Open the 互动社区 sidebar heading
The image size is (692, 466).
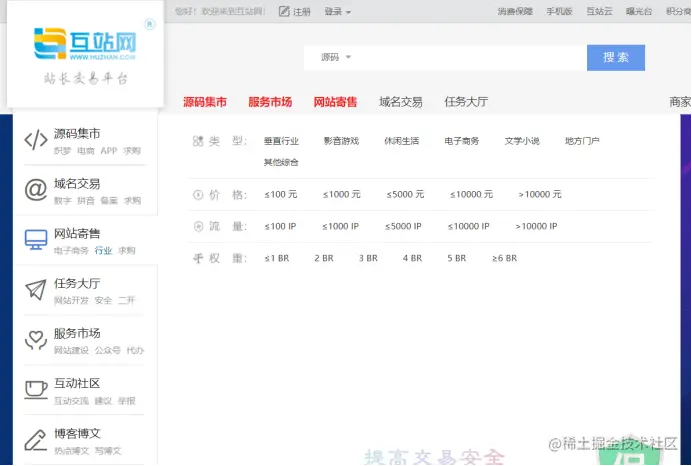pyautogui.click(x=77, y=383)
